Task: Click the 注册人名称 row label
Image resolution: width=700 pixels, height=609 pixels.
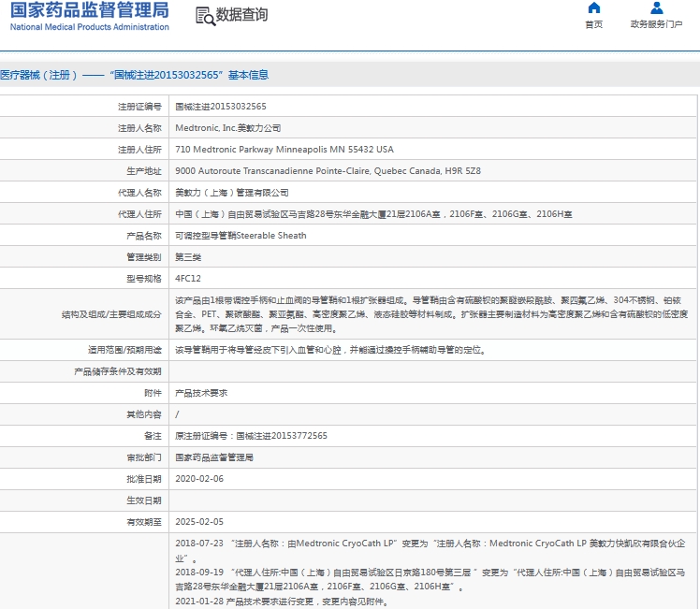Action: pyautogui.click(x=139, y=128)
